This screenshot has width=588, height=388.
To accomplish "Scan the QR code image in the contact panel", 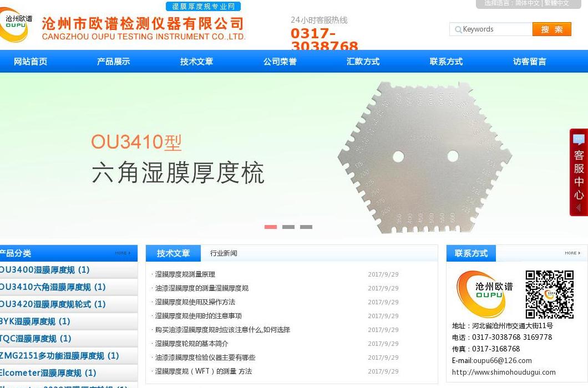I will coord(549,294).
